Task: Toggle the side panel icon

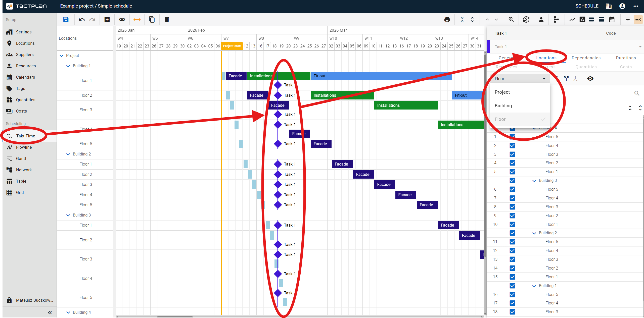Action: [638, 20]
